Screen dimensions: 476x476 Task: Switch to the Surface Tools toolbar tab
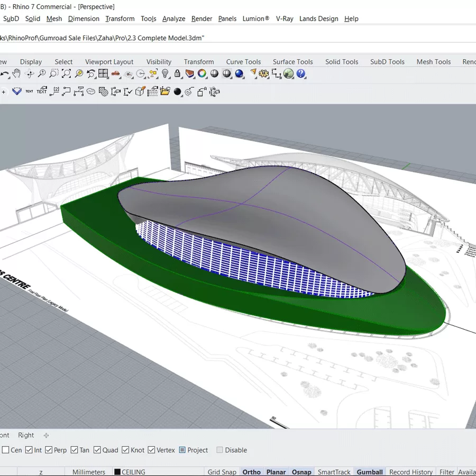pos(292,62)
